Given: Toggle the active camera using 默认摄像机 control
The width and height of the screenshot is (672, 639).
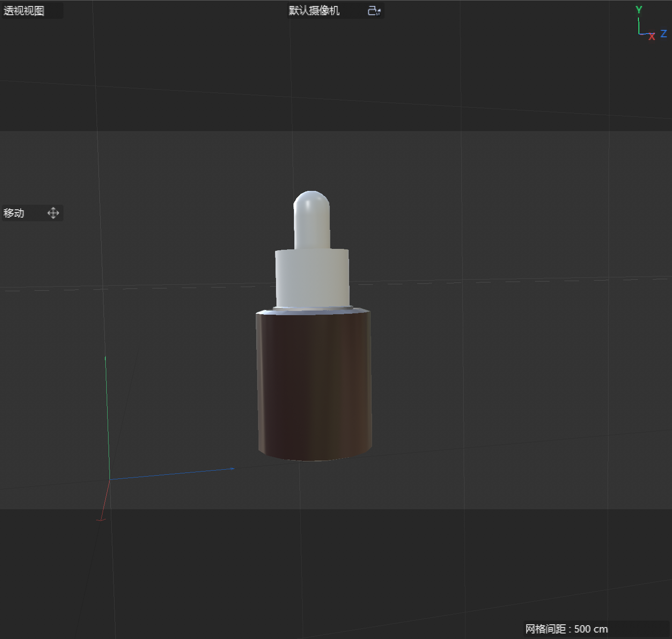Looking at the screenshot, I should 313,11.
